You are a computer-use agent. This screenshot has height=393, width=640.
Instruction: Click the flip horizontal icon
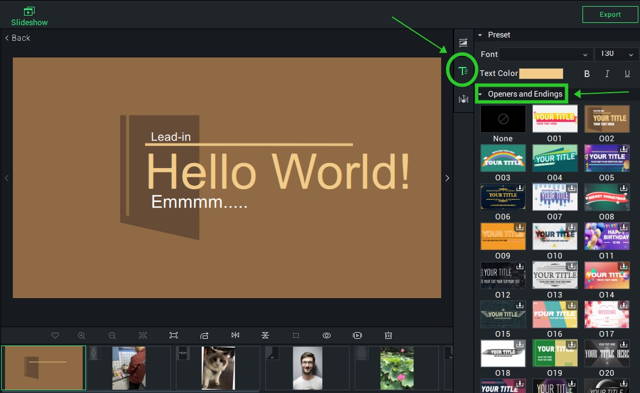click(x=235, y=335)
